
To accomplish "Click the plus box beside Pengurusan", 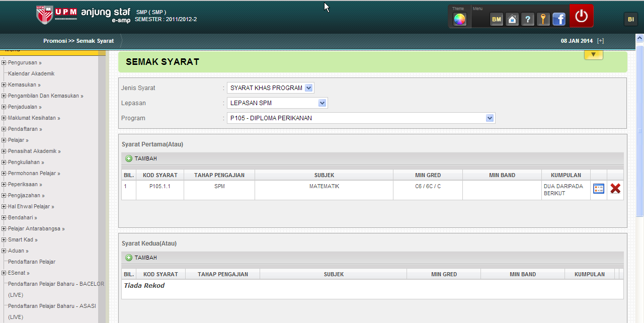I will tap(4, 63).
